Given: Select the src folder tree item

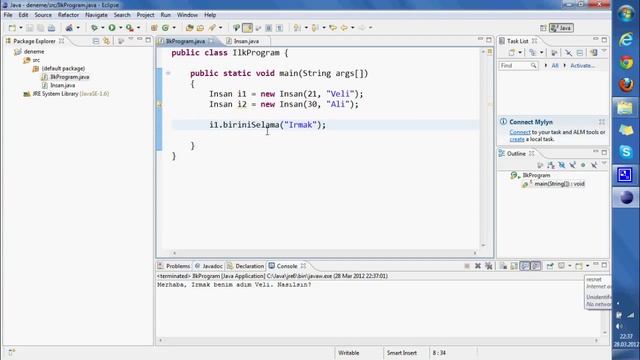Looking at the screenshot, I should point(32,60).
